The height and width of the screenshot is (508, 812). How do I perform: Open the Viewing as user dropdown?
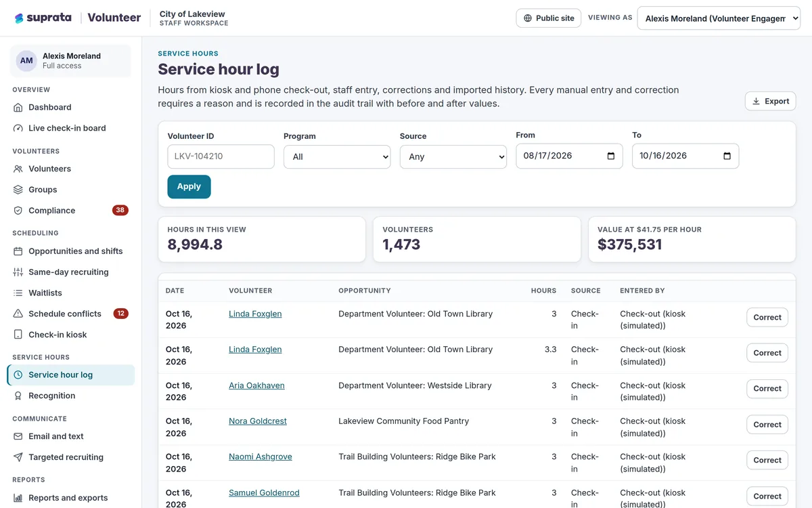(x=719, y=18)
